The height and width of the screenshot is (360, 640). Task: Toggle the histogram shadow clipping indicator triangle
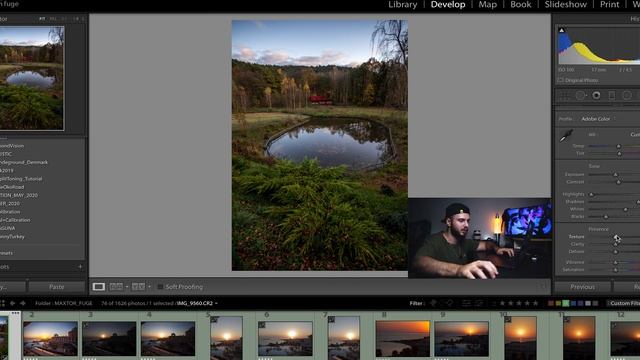tap(562, 30)
